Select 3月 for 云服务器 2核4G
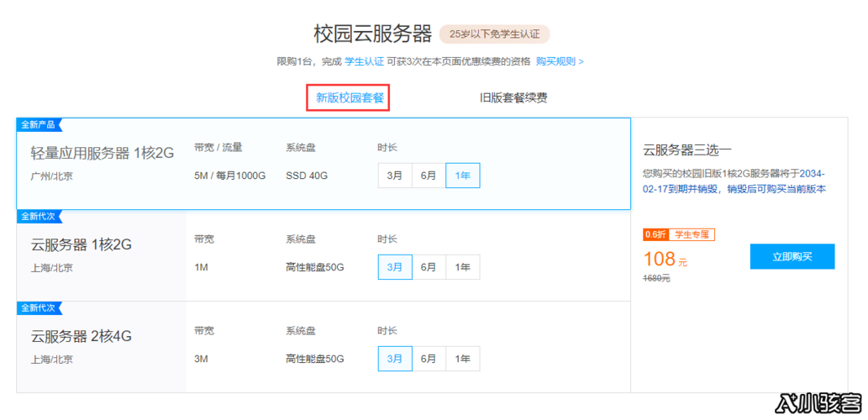 pos(395,359)
